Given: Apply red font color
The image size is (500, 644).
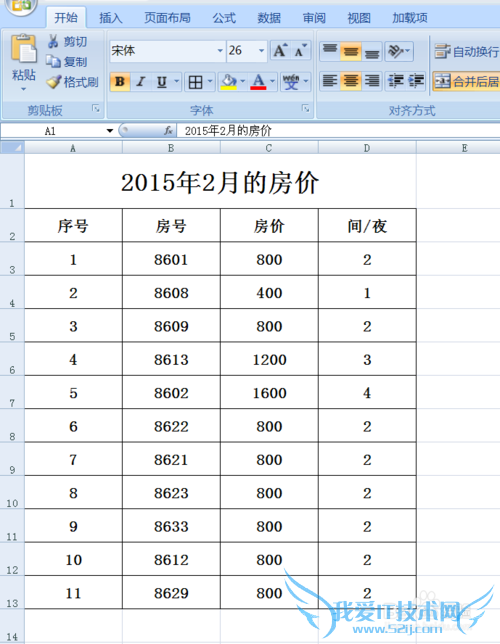Looking at the screenshot, I should 258,82.
